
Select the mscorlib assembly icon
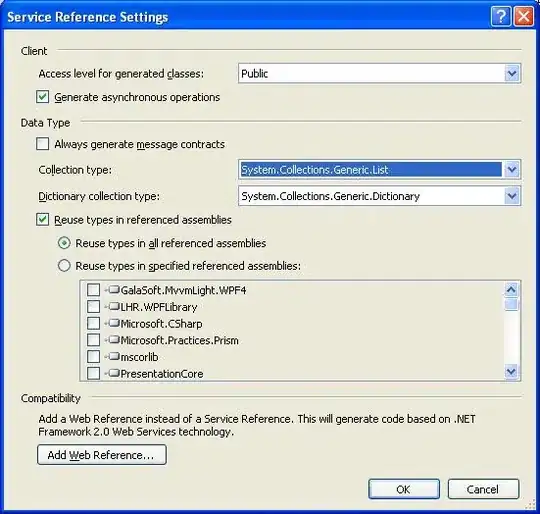pos(114,356)
